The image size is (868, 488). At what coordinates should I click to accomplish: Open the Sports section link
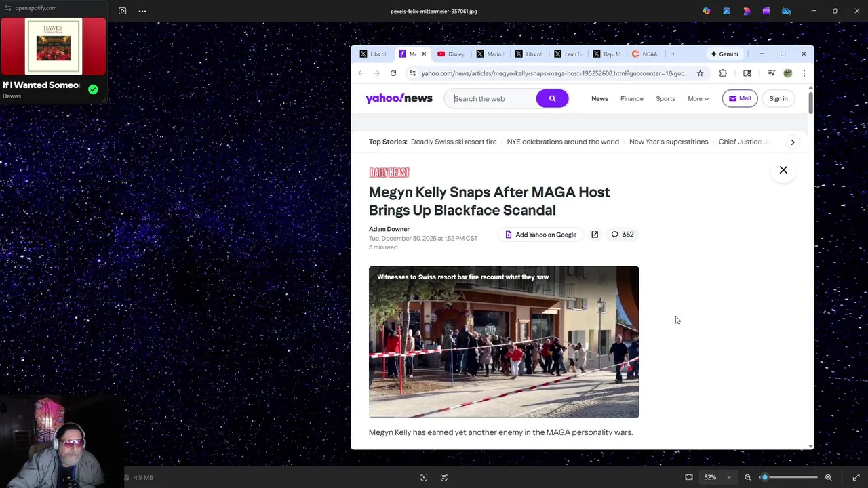click(x=665, y=99)
